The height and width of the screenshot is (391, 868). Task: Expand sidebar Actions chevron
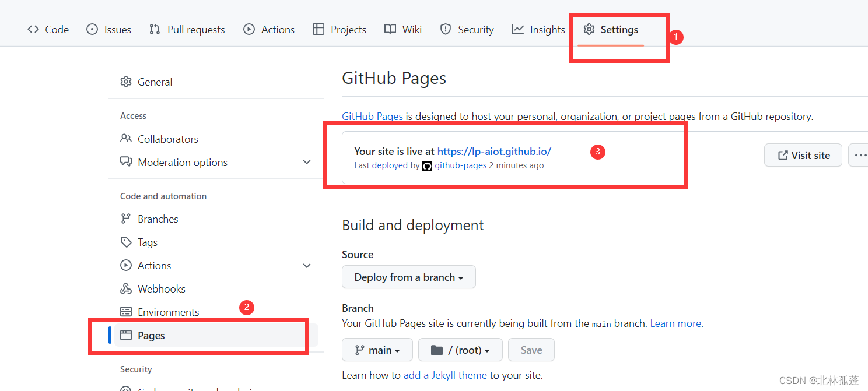tap(307, 266)
